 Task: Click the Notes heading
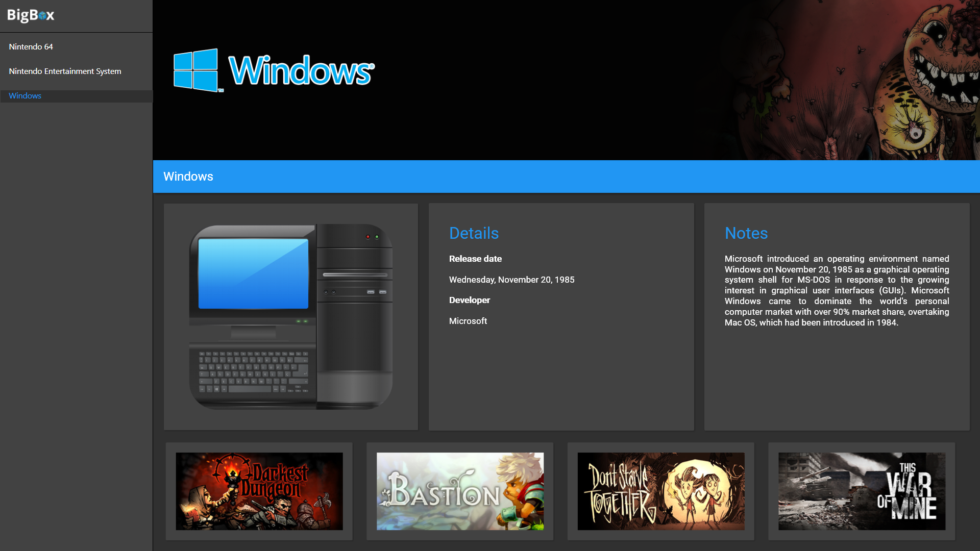[x=746, y=233]
